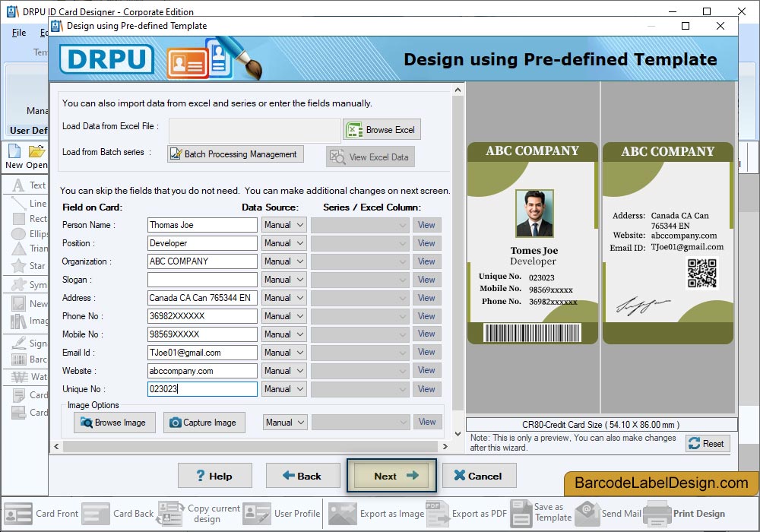
Task: Click the Next button
Action: pos(391,476)
